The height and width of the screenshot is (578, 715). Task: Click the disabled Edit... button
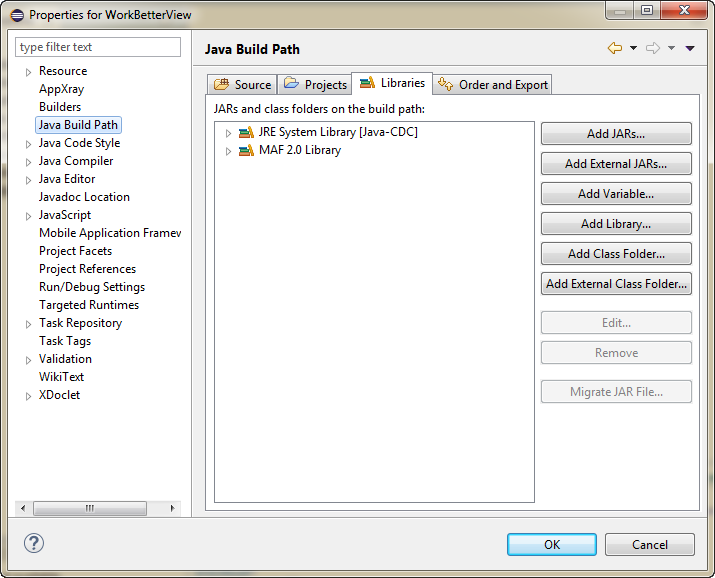(616, 323)
